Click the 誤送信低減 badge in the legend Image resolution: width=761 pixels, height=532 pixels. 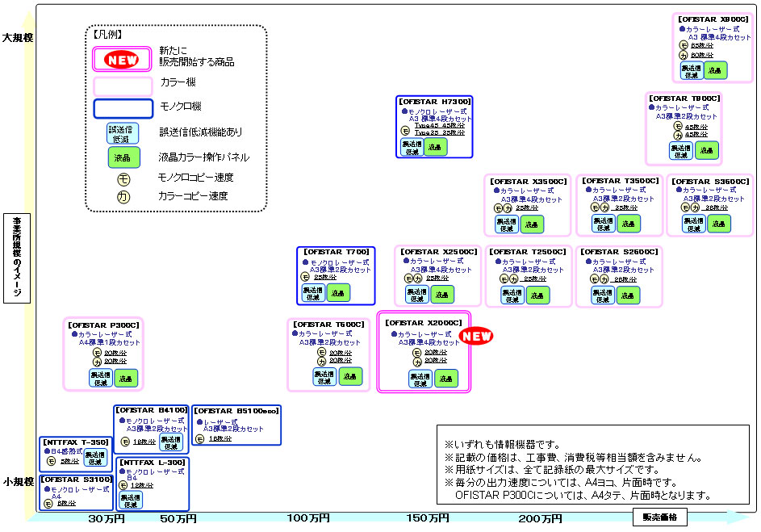tap(123, 133)
